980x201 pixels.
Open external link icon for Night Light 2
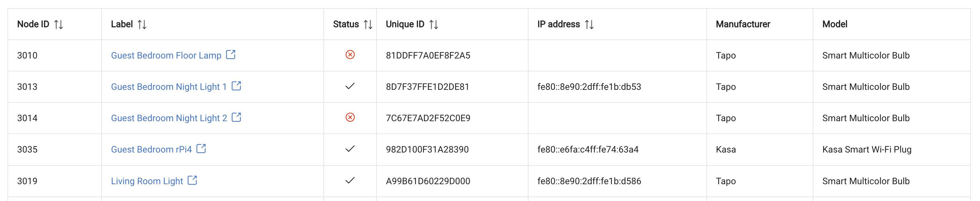pos(236,117)
